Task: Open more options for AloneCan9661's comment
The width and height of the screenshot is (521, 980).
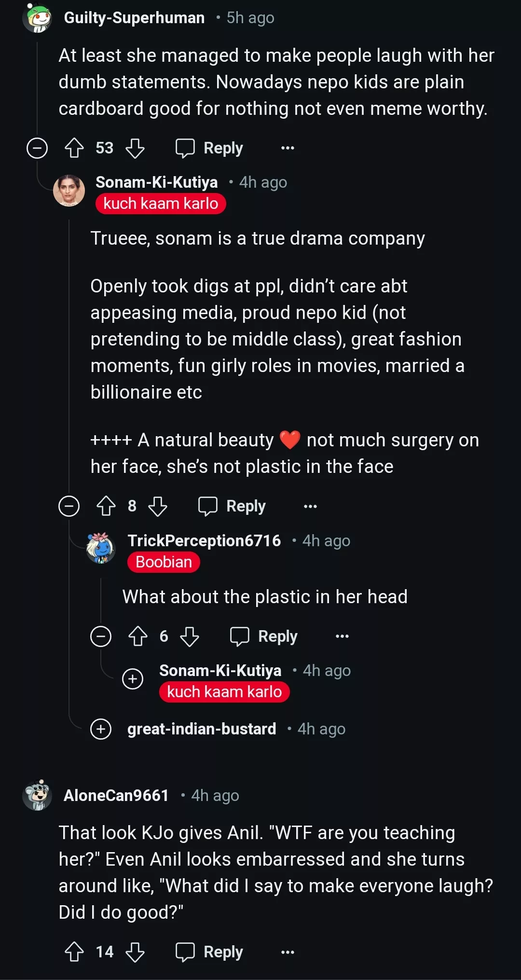Action: (x=287, y=952)
